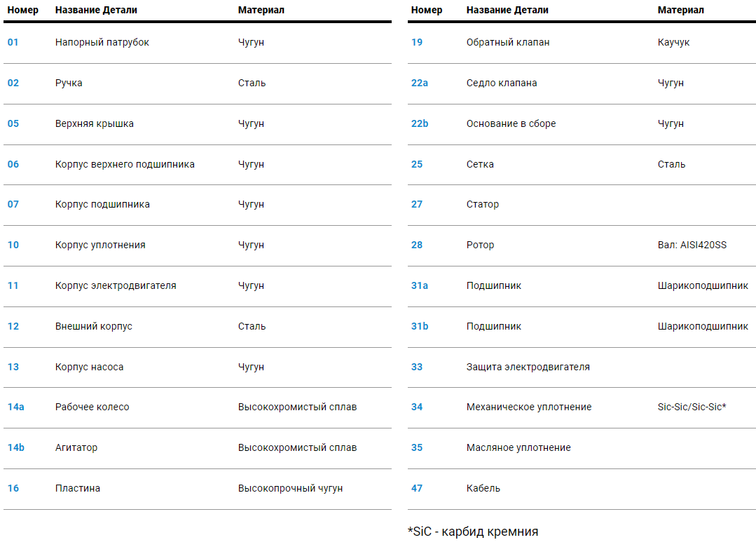Open part number 02 link

tap(13, 83)
